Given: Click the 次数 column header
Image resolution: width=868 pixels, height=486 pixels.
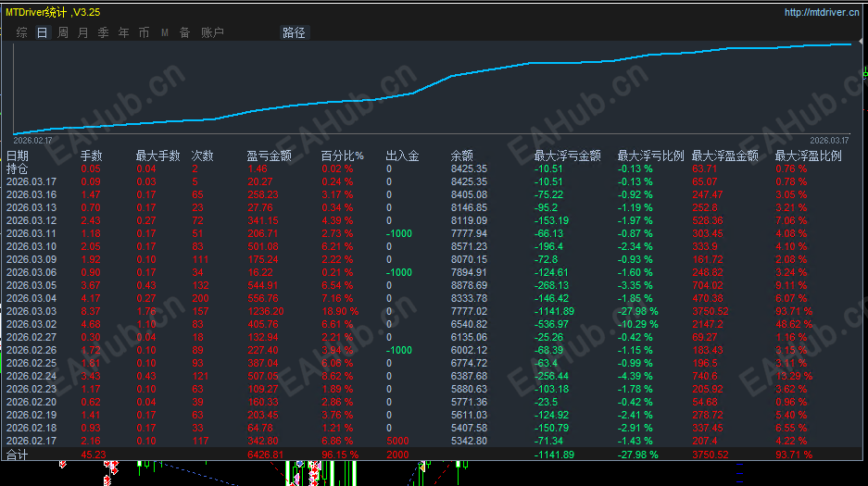Looking at the screenshot, I should click(202, 156).
